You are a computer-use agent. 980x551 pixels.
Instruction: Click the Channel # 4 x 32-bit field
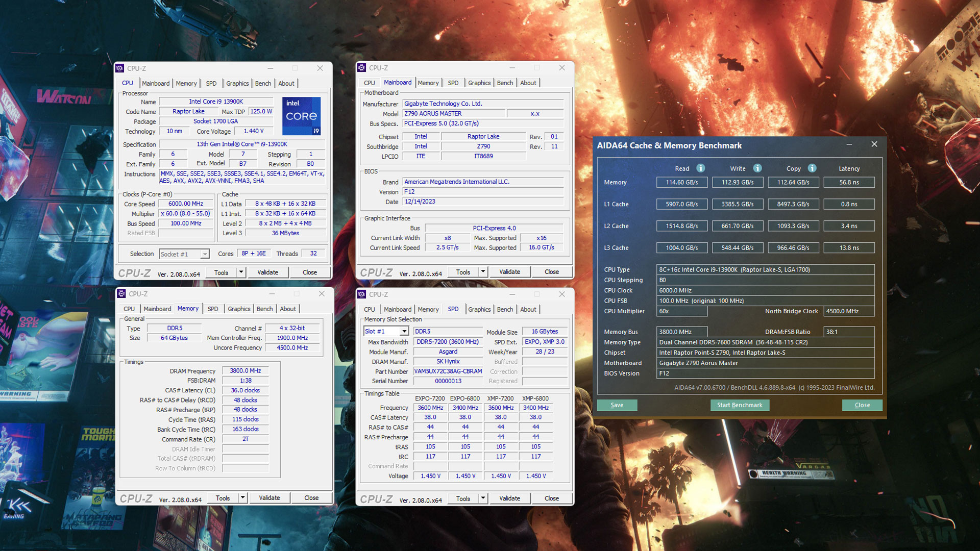click(x=292, y=328)
